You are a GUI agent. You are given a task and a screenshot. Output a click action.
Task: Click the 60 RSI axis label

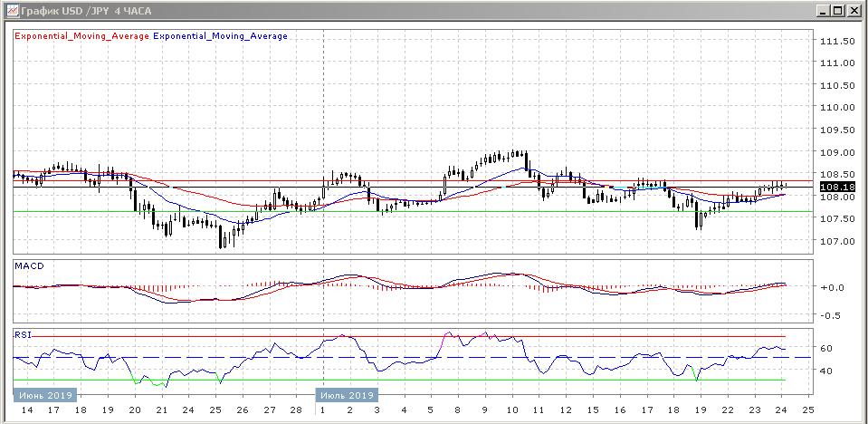pos(826,348)
